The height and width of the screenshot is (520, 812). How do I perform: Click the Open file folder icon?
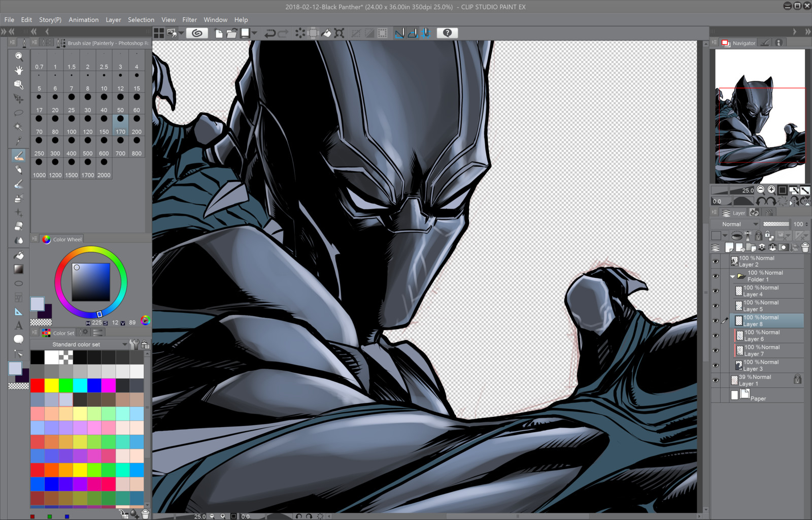[232, 33]
